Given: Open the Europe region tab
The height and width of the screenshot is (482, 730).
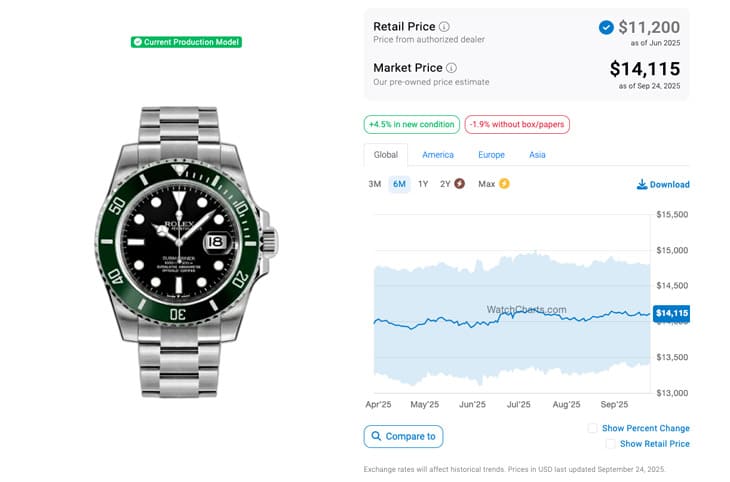Looking at the screenshot, I should click(491, 155).
